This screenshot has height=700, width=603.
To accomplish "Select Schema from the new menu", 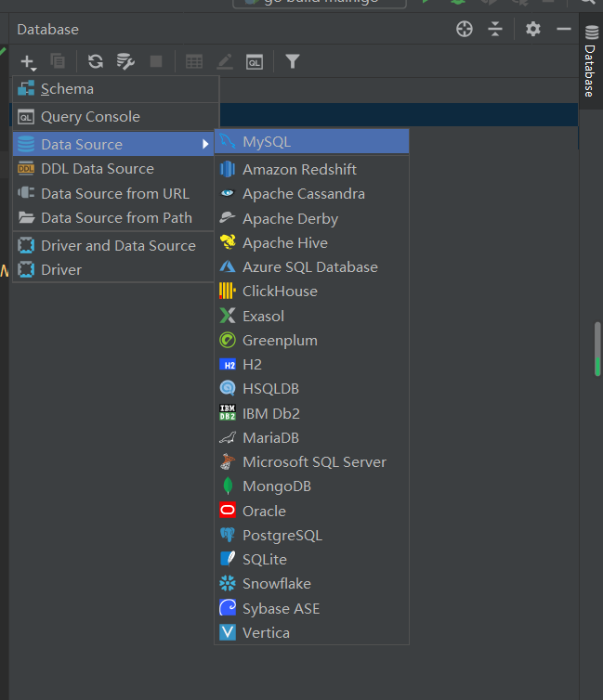I will 116,89.
